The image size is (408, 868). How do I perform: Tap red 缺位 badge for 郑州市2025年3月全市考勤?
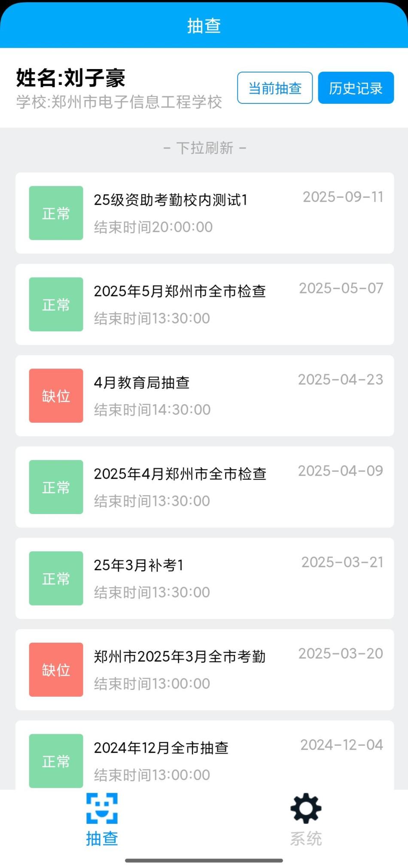click(x=56, y=669)
